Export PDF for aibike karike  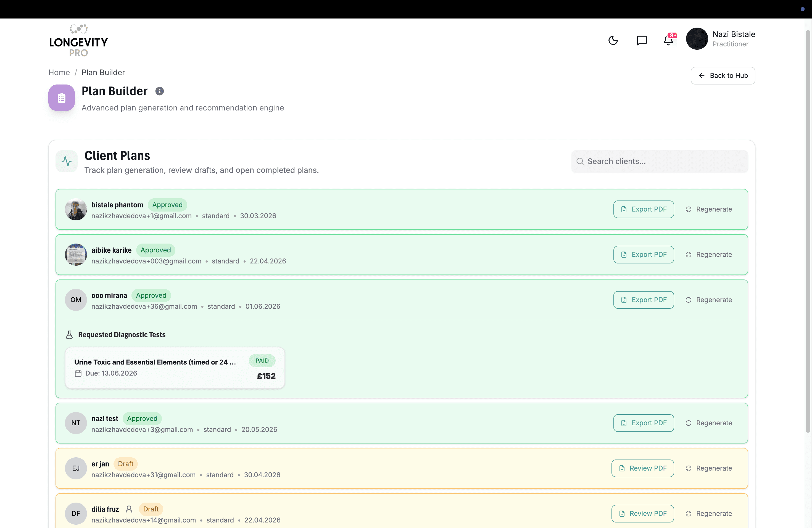[644, 254]
